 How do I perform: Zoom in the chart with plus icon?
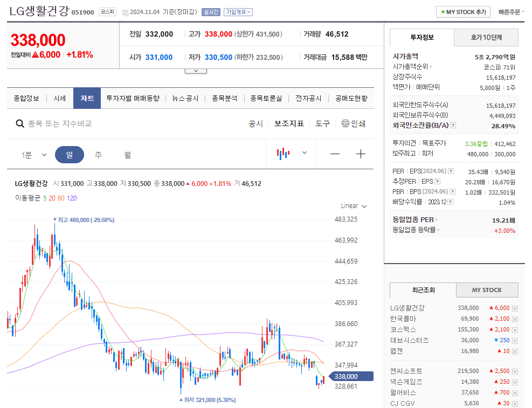(x=361, y=154)
